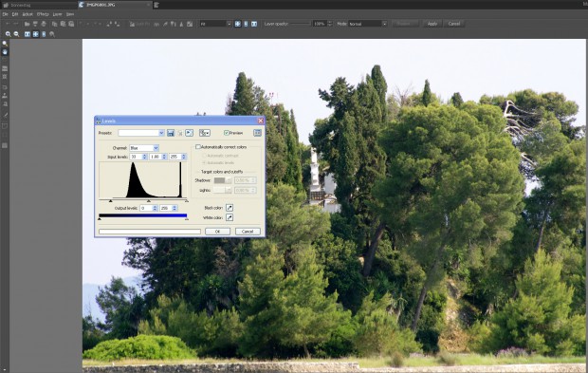Viewport: 588px width, 373px height.
Task: Open the Effects menu
Action: pos(43,14)
